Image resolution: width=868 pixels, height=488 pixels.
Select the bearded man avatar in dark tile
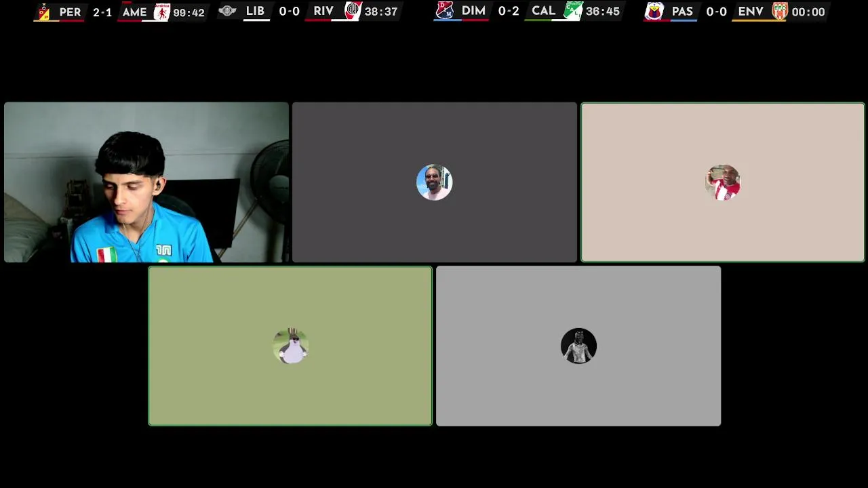(434, 182)
